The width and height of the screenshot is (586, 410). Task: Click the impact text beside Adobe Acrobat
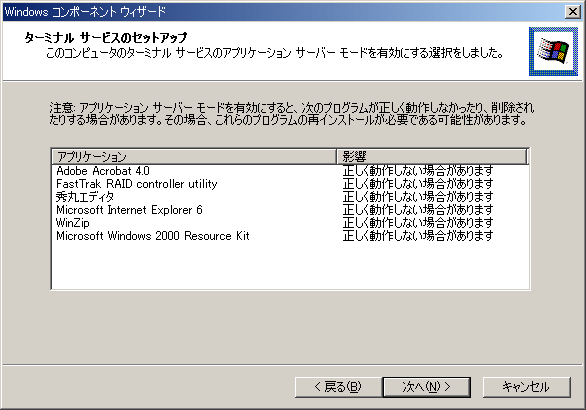coord(418,171)
